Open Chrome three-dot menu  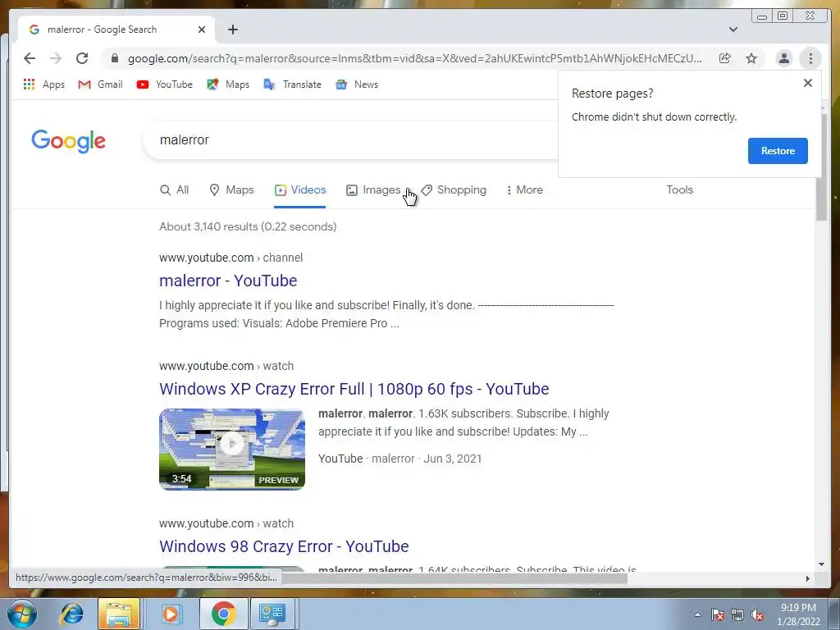click(x=810, y=58)
